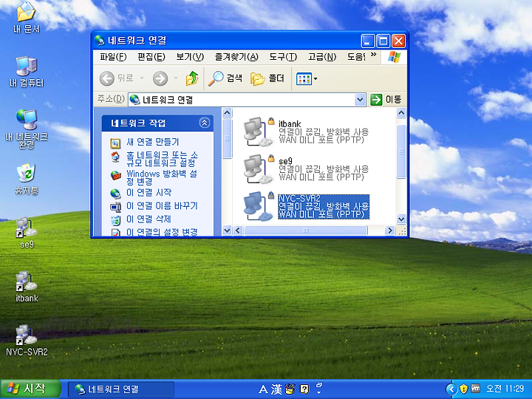Select the 휴지통 recycle bin icon
Screen dimensions: 532x399
(27, 179)
